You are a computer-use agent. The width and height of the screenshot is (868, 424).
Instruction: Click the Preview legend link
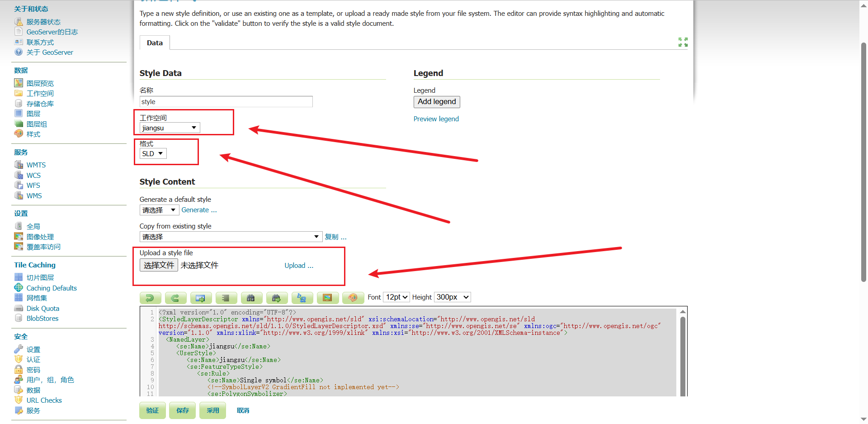(436, 119)
